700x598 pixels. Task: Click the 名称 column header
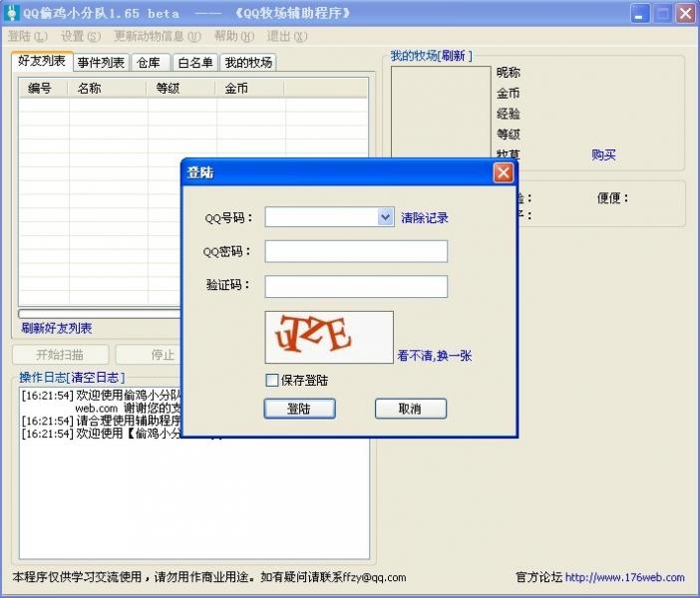pos(107,89)
